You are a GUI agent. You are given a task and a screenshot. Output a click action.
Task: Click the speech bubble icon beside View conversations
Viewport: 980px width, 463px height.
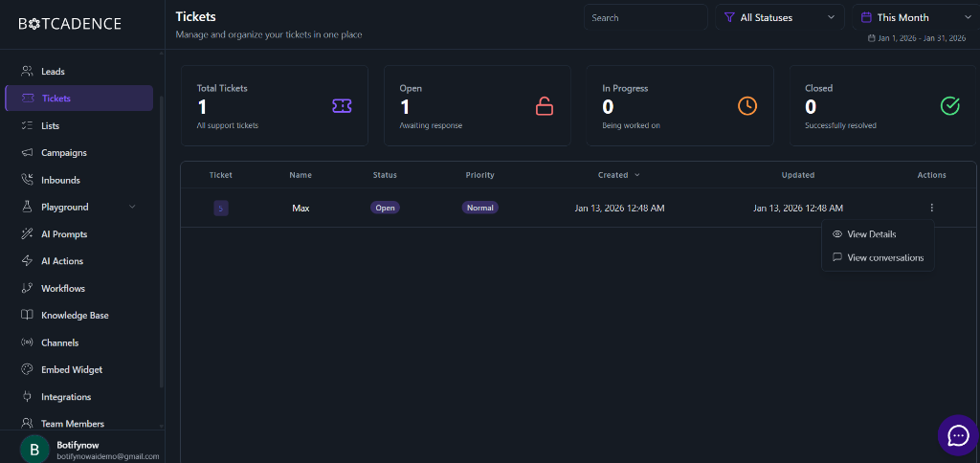pos(837,257)
